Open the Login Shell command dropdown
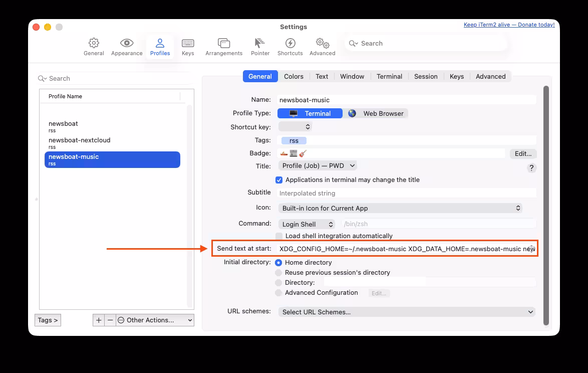 point(307,224)
